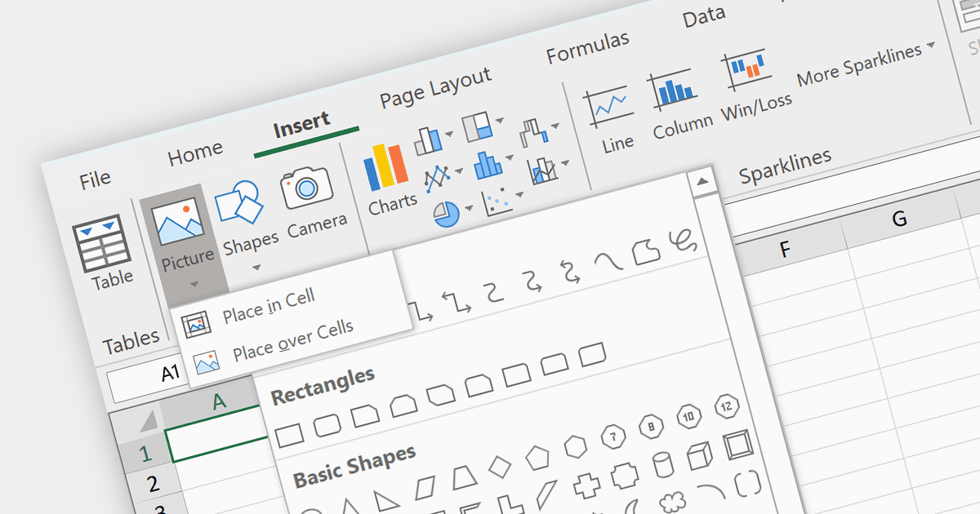980x514 pixels.
Task: Pick the diamond basic shape
Action: [x=500, y=466]
